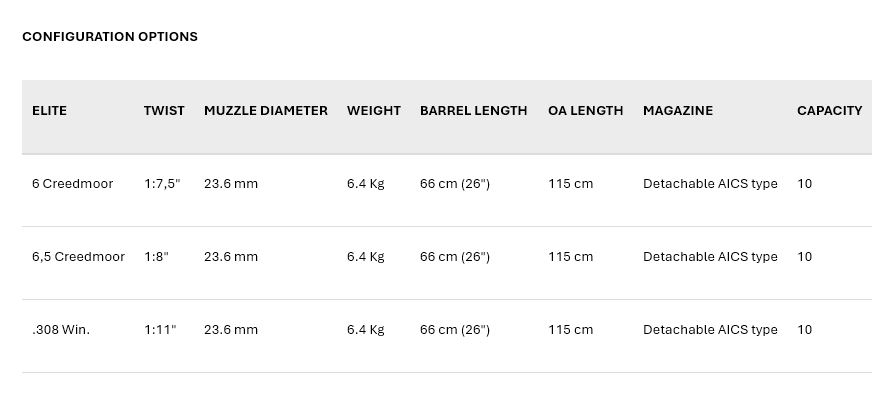Select barrel length in 6,5 Creedmoor row
Image resolution: width=895 pixels, height=396 pixels.
click(455, 257)
